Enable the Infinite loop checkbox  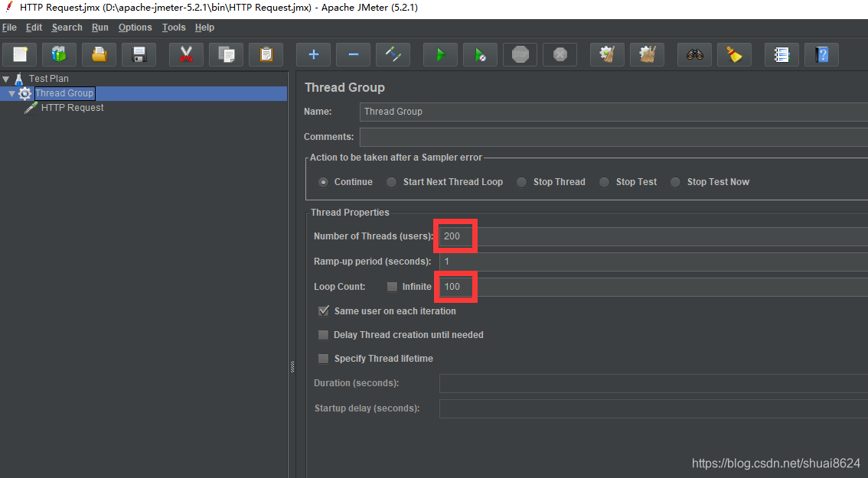point(392,287)
